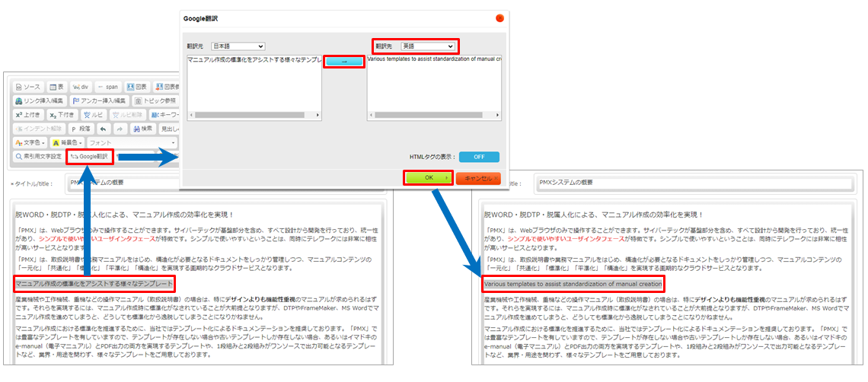Insert a div block

81,87
